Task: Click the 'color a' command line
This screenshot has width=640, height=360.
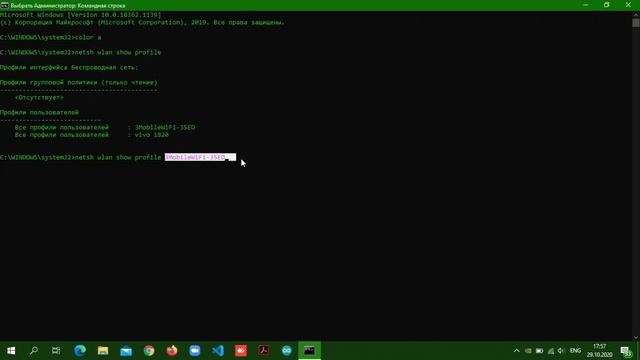Action: point(50,38)
